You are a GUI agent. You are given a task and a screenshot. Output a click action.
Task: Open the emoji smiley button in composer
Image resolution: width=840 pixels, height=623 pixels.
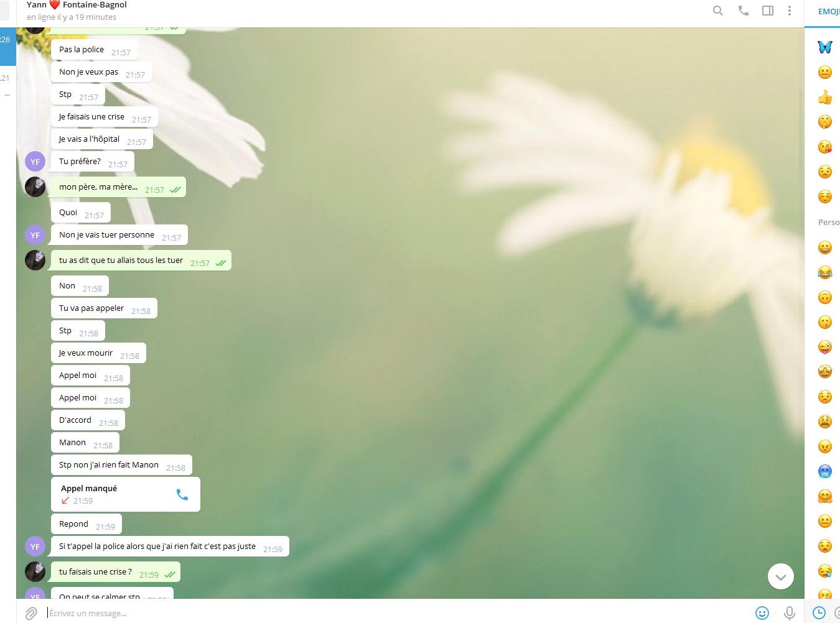[x=762, y=613]
